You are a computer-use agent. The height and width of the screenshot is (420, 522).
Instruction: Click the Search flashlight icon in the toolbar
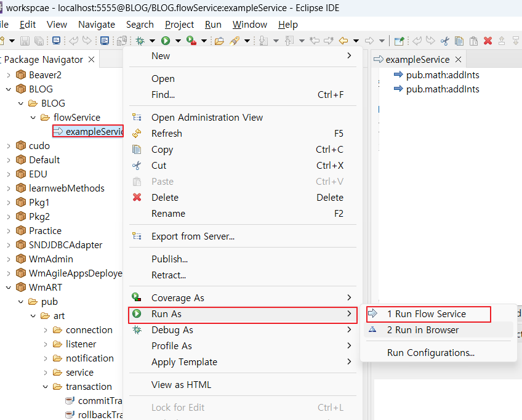235,41
